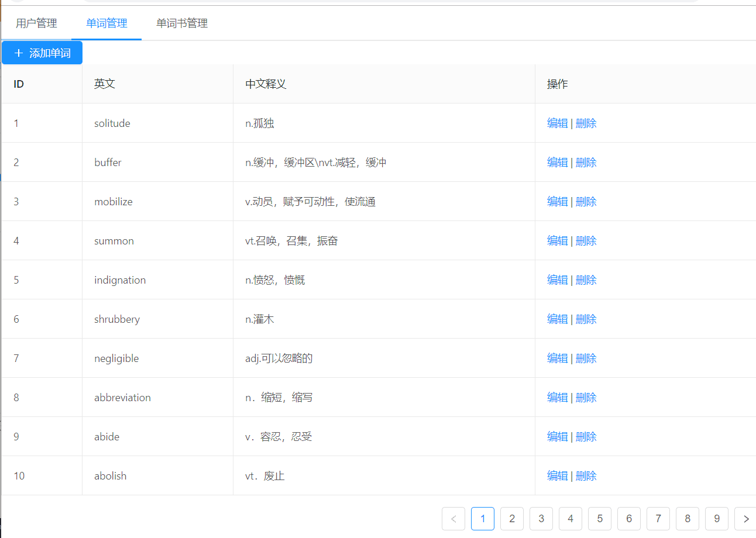The height and width of the screenshot is (538, 756).
Task: Click the 操作 column header
Action: 645,84
